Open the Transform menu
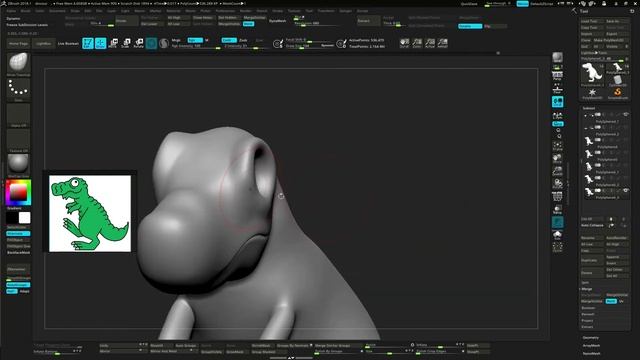This screenshot has height=360, width=640. 326,11
